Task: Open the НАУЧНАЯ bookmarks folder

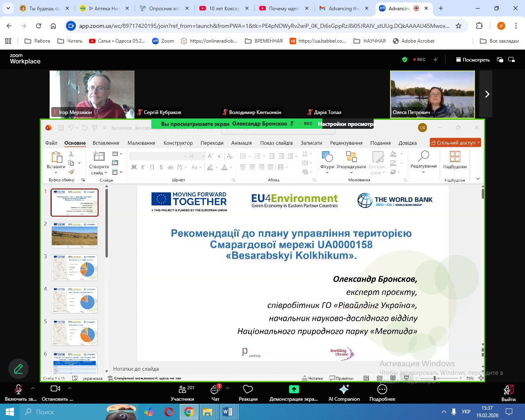Action: coord(370,41)
